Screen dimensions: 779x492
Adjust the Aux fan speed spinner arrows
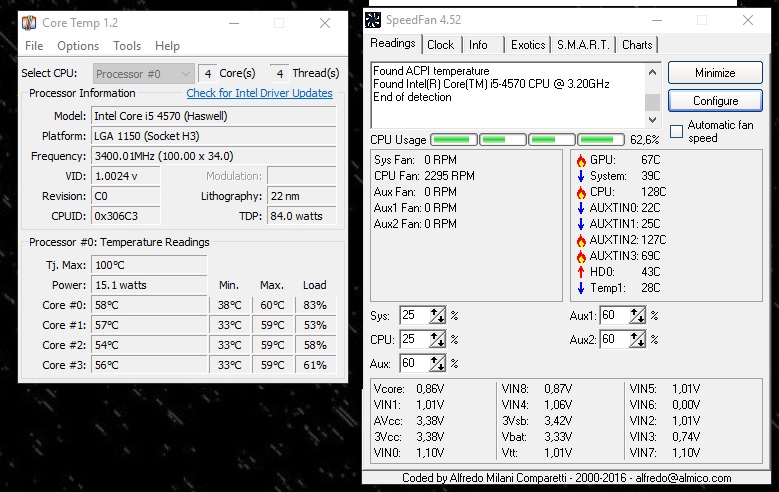[x=437, y=363]
